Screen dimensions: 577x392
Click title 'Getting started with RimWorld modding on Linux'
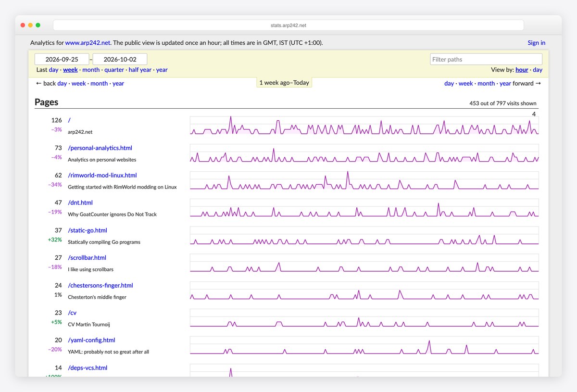point(122,187)
